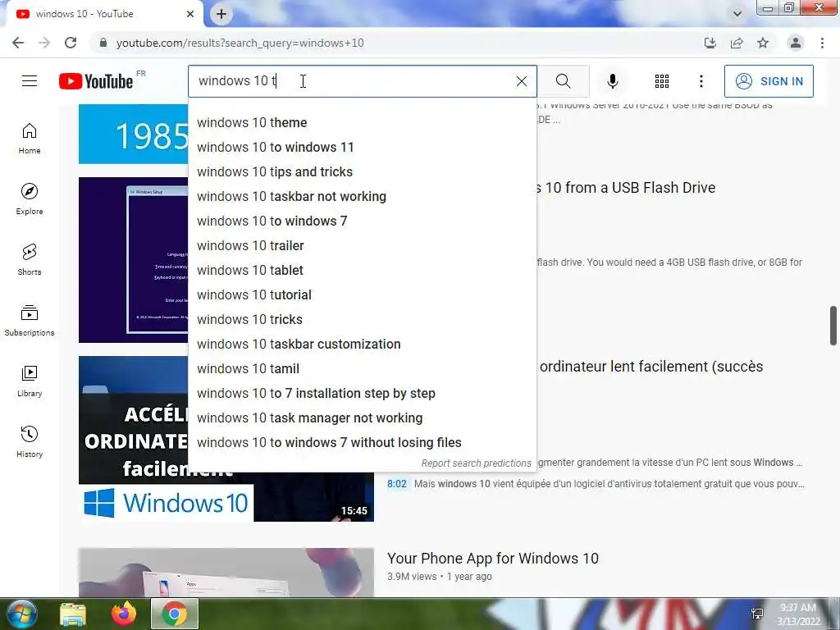Open File Explorer from the taskbar

pos(72,614)
